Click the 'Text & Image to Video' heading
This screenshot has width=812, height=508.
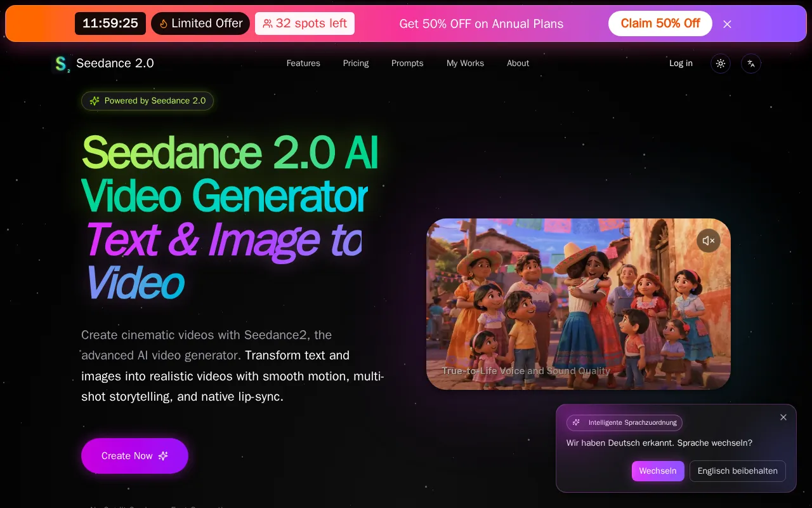click(222, 261)
